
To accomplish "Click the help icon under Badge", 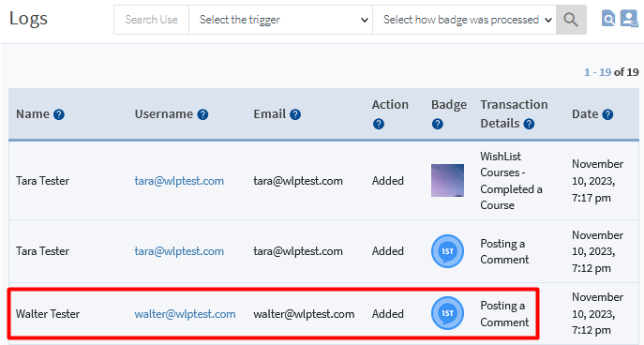I will [438, 124].
